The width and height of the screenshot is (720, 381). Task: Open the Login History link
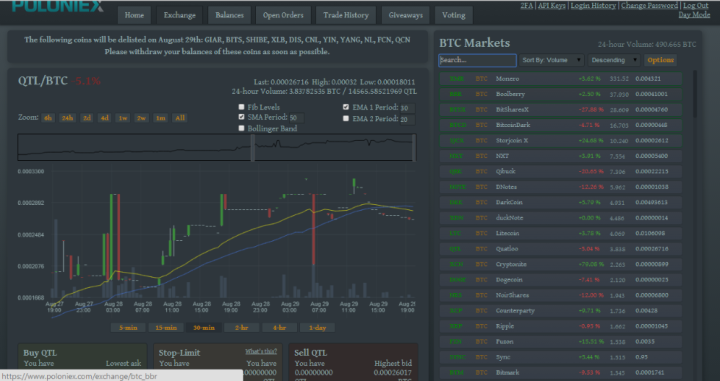[593, 6]
